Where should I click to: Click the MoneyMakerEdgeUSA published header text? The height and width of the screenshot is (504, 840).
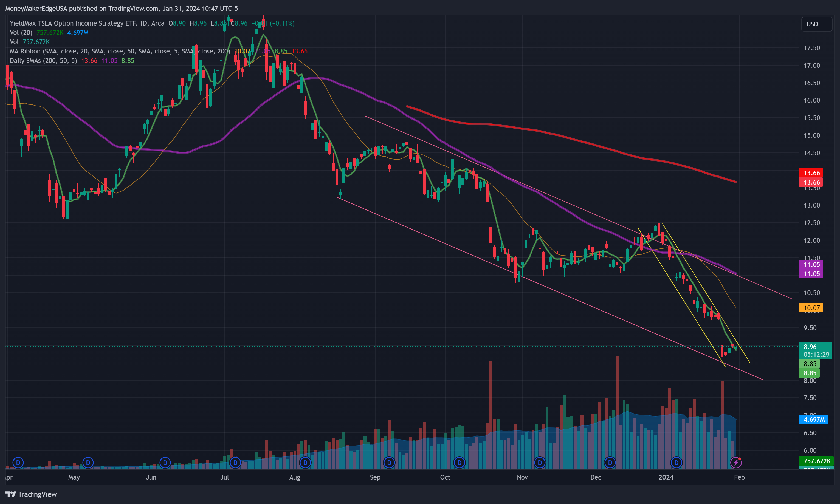(122, 8)
